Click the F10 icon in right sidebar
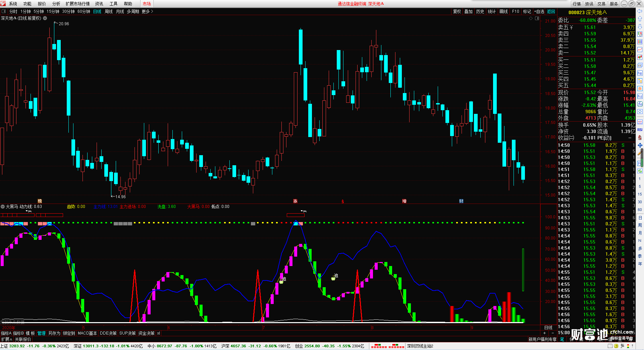The height and width of the screenshot is (350, 644). point(640,73)
